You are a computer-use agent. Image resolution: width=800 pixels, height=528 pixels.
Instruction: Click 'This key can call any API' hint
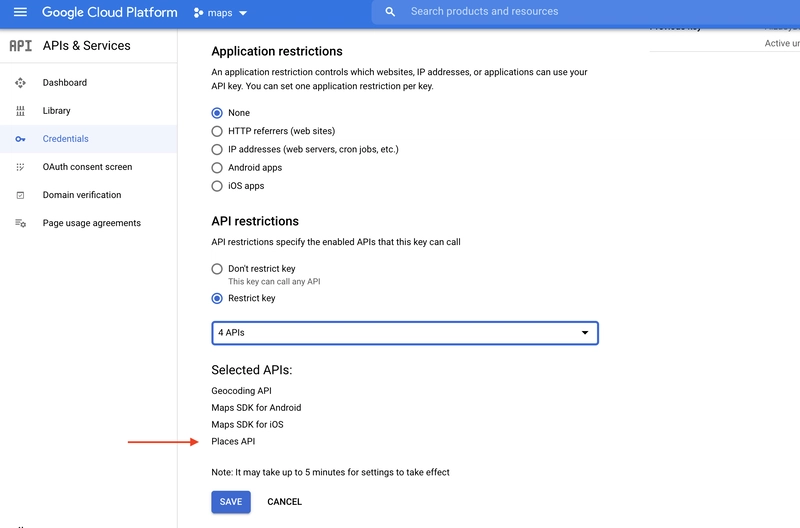pos(274,282)
